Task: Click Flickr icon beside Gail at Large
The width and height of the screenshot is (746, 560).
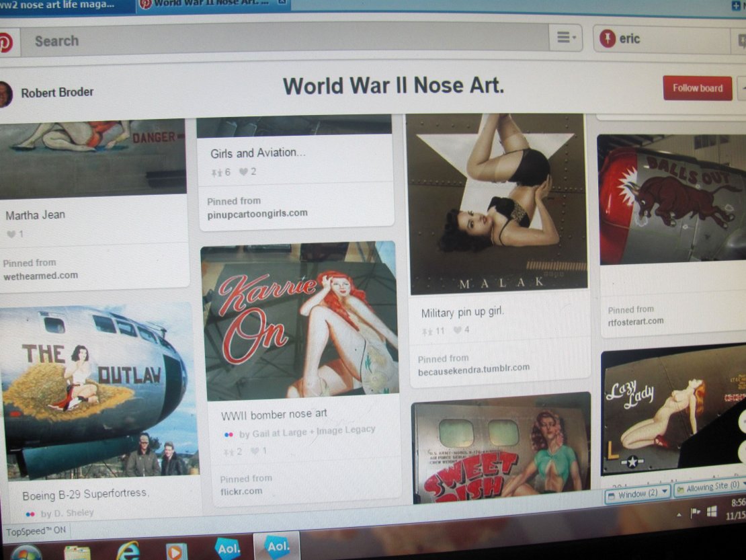Action: pyautogui.click(x=229, y=434)
